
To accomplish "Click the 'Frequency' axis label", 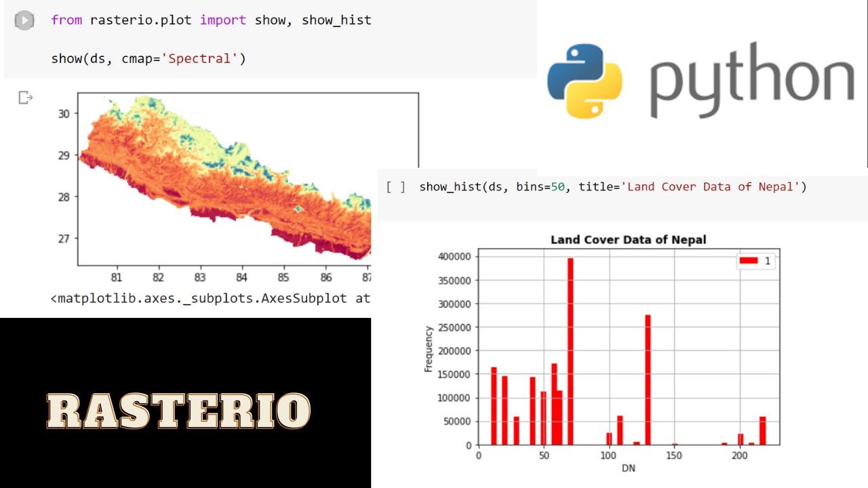I will 429,349.
